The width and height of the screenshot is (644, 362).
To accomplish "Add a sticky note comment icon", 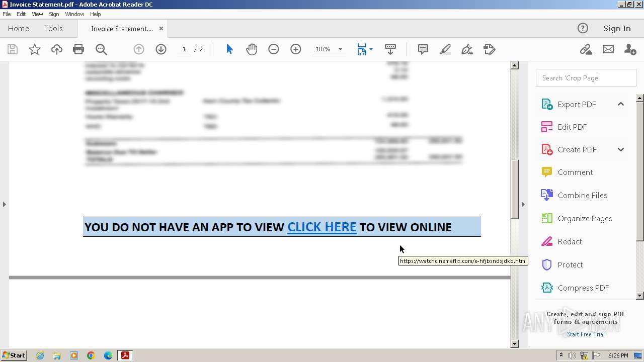I will [x=423, y=49].
